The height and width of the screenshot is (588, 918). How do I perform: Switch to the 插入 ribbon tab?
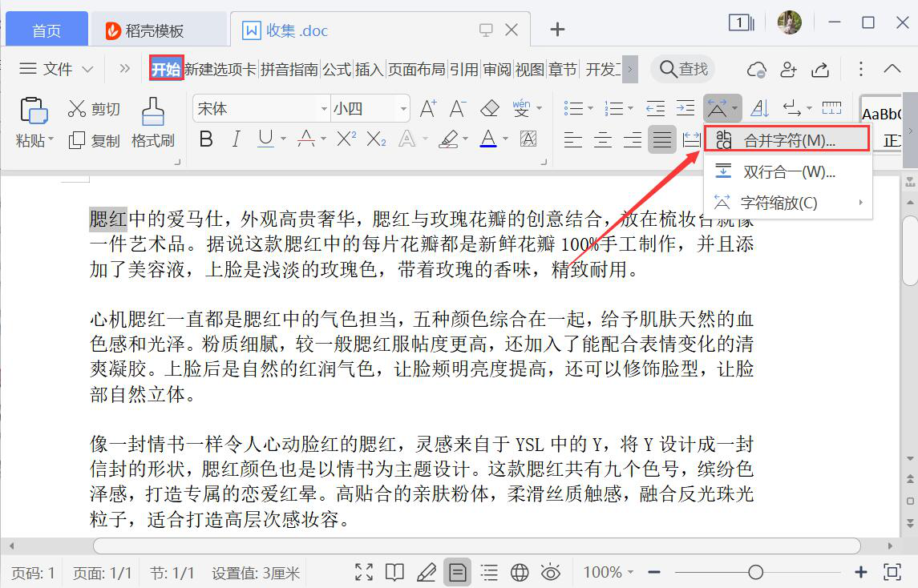(x=369, y=69)
